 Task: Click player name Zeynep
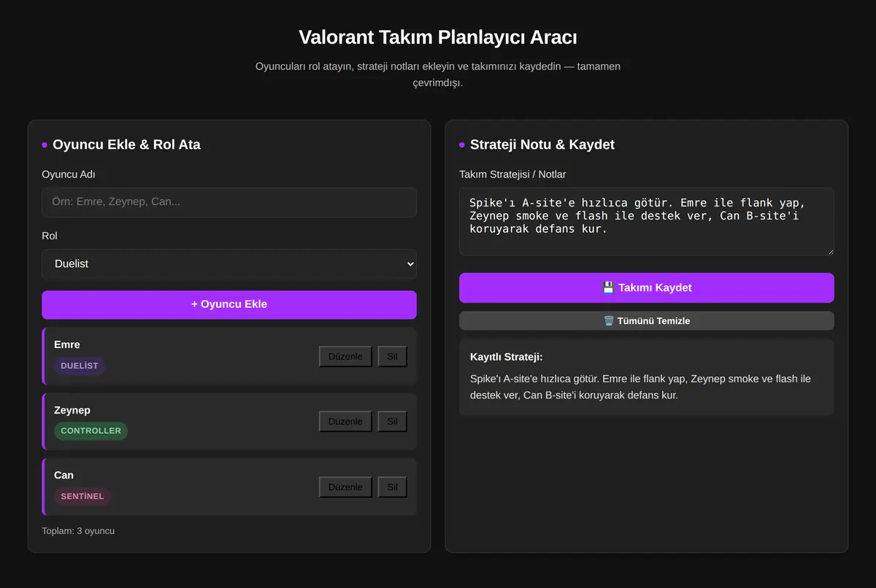tap(72, 410)
